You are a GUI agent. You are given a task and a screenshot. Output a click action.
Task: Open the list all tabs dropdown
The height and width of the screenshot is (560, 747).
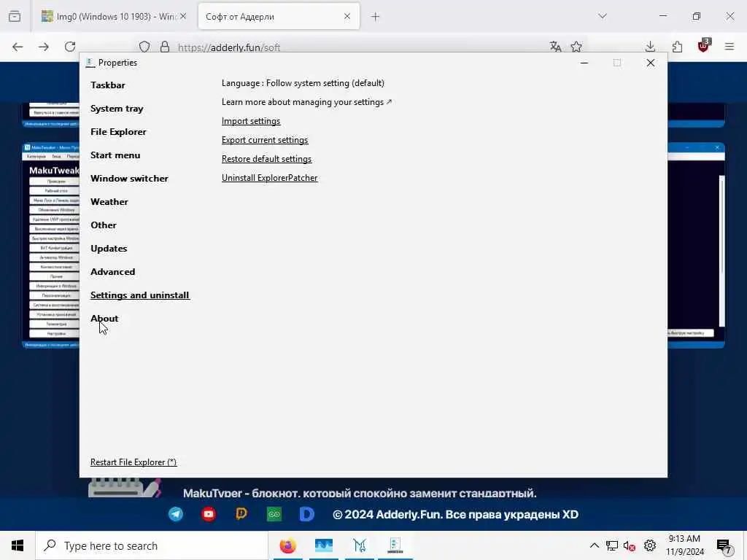(x=602, y=16)
